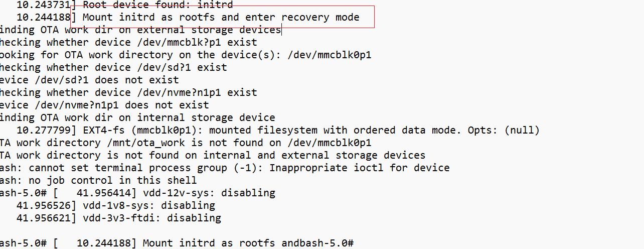The width and height of the screenshot is (644, 249).
Task: Click the 'checking whether device /dev/sd?1 exist' line
Action: click(113, 67)
